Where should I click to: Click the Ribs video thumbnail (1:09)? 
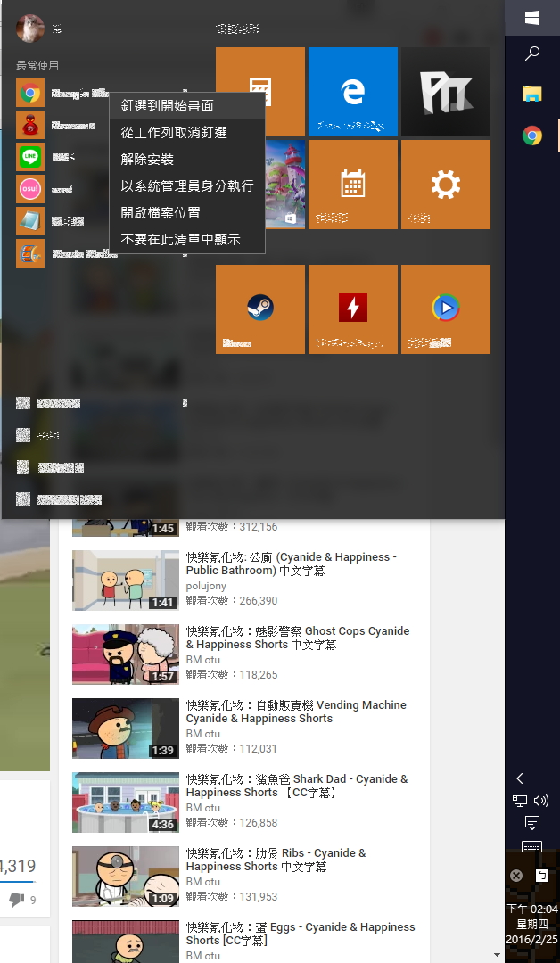pos(126,877)
